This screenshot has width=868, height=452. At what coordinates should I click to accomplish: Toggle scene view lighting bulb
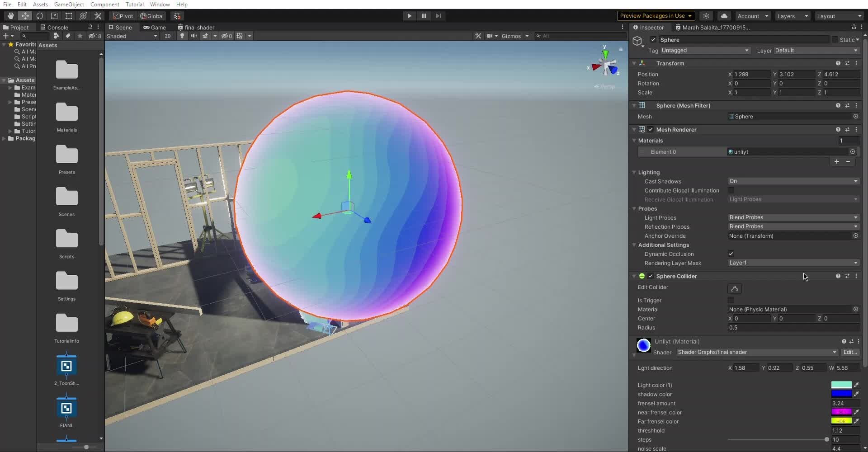point(182,36)
